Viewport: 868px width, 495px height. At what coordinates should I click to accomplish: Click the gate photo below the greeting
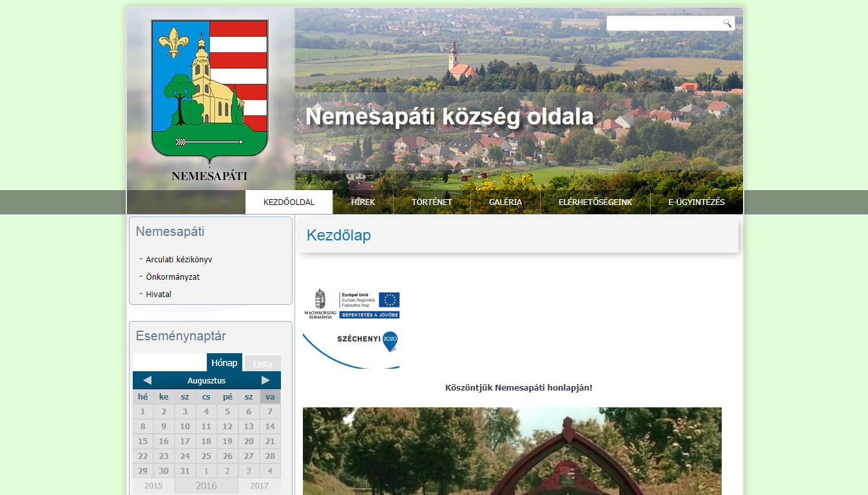(512, 451)
